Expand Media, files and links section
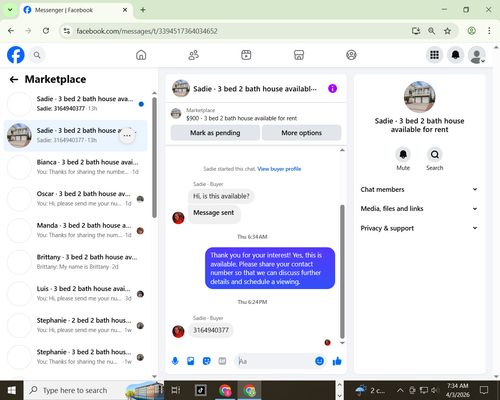The height and width of the screenshot is (400, 500). click(x=419, y=209)
